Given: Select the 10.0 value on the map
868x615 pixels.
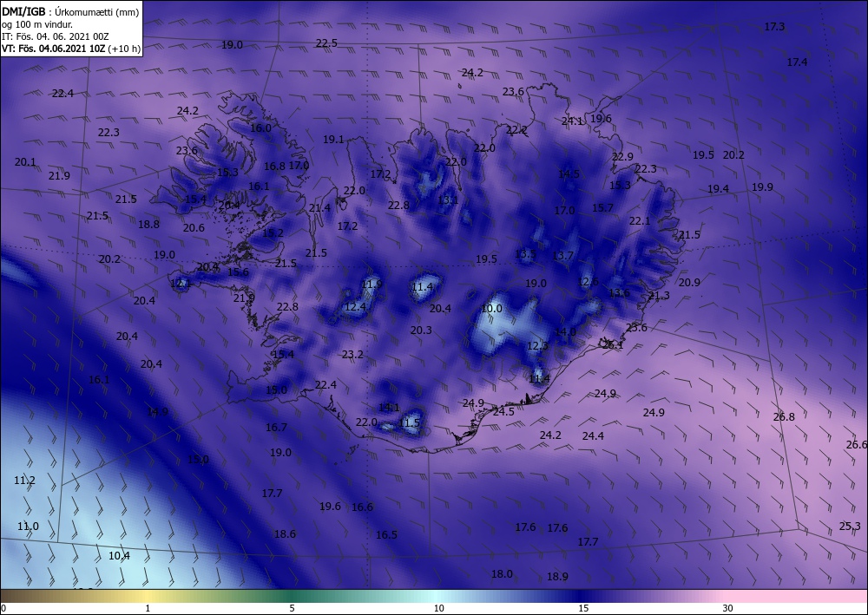Looking at the screenshot, I should pos(491,309).
